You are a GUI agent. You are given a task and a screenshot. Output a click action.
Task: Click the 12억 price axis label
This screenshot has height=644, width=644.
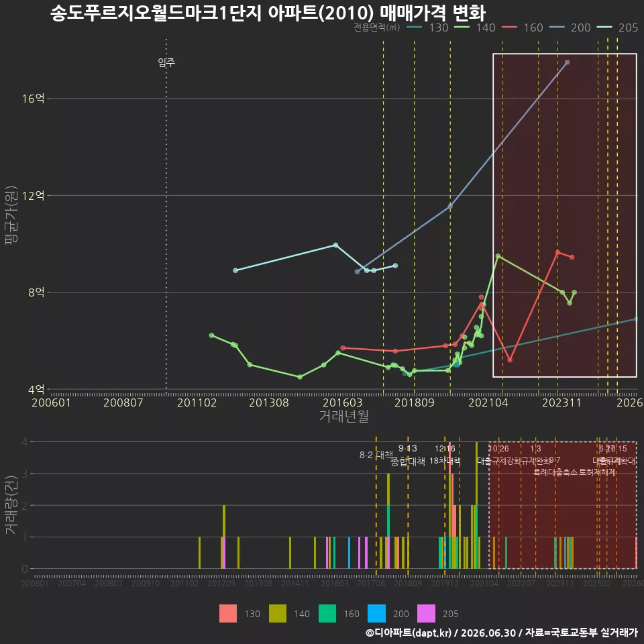tap(34, 195)
